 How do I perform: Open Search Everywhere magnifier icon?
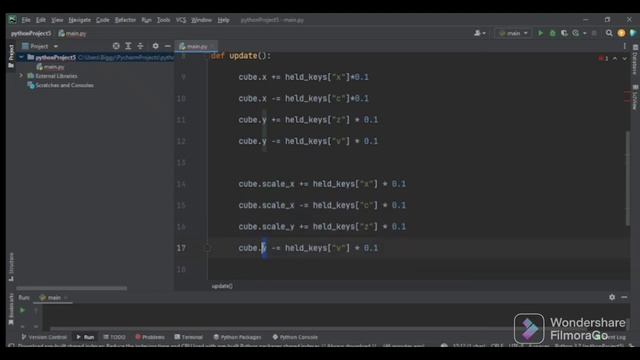609,33
